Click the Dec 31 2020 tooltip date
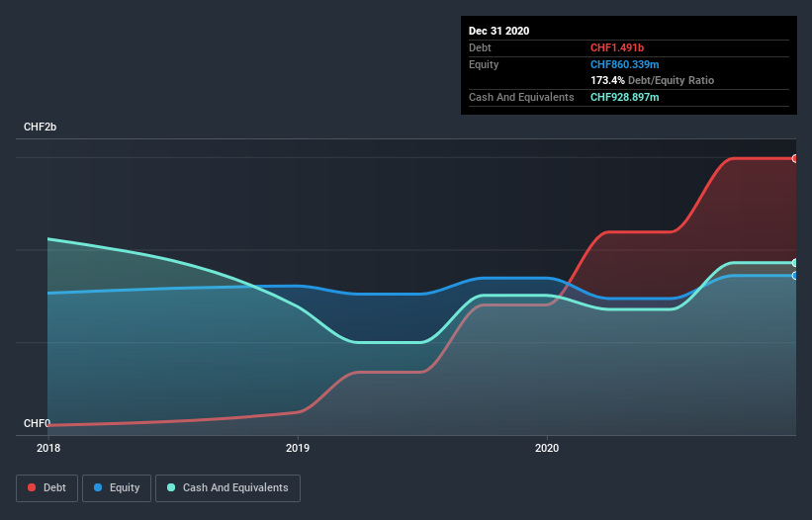 498,31
